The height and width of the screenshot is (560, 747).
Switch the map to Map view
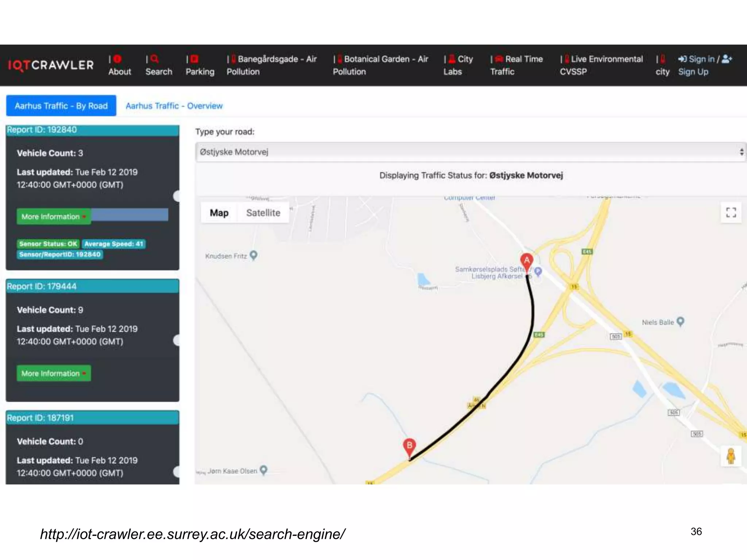point(219,213)
